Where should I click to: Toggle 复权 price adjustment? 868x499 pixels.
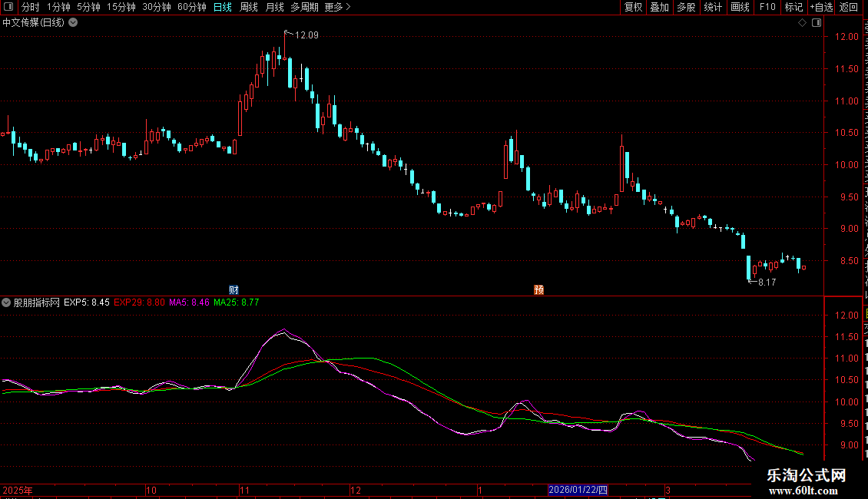coord(633,7)
